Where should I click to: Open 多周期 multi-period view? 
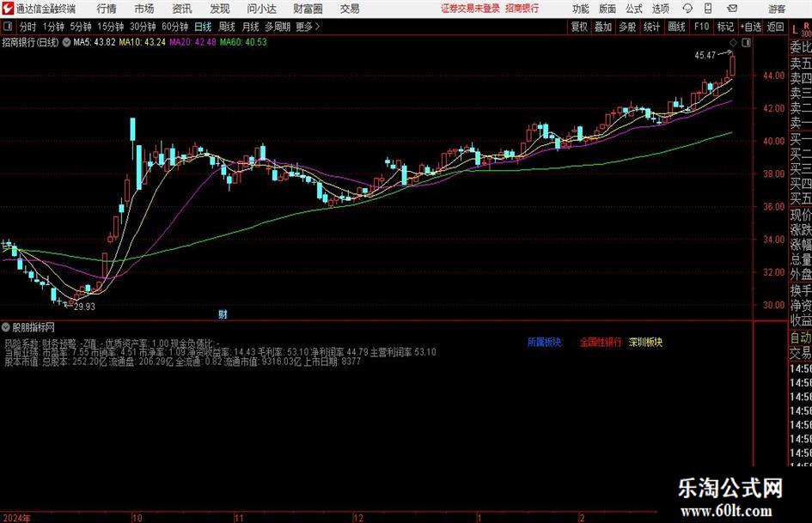coord(278,27)
